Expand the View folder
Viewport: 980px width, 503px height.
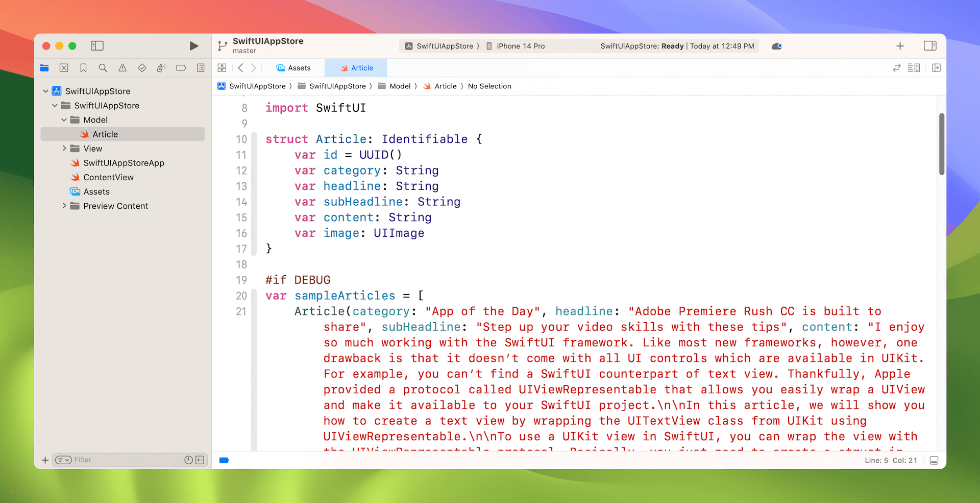pos(64,148)
